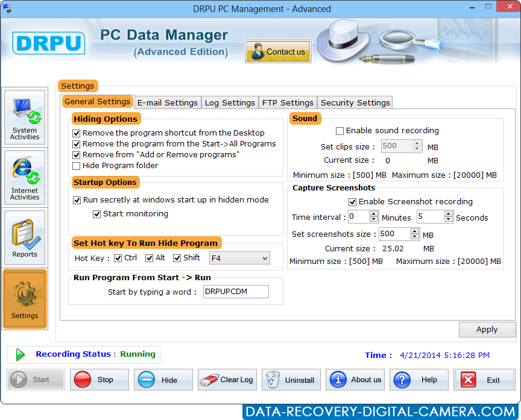
Task: Maximize the DRPU PC Management window
Action: pos(488,7)
